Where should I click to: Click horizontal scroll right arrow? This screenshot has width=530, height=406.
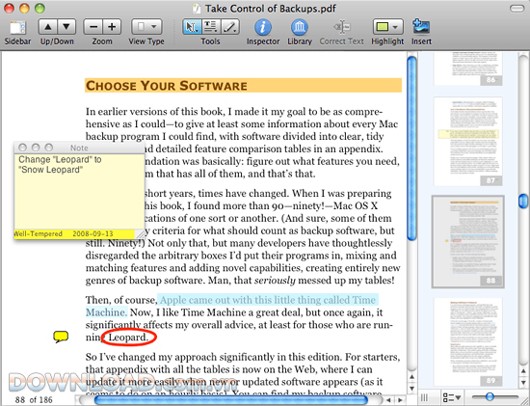coord(400,400)
